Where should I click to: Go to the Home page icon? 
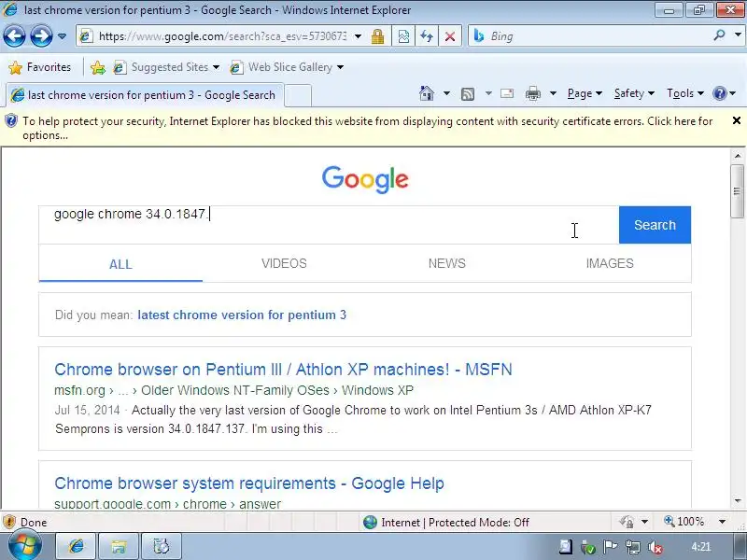(427, 93)
